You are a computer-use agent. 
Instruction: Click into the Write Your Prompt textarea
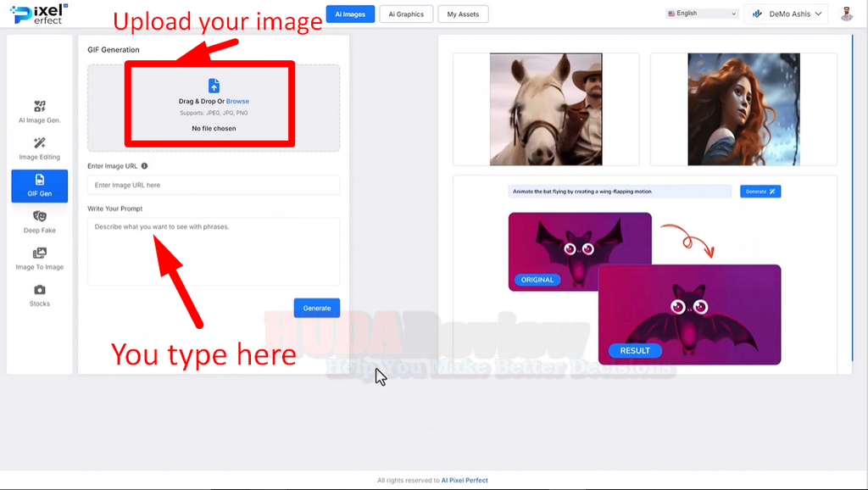click(213, 252)
